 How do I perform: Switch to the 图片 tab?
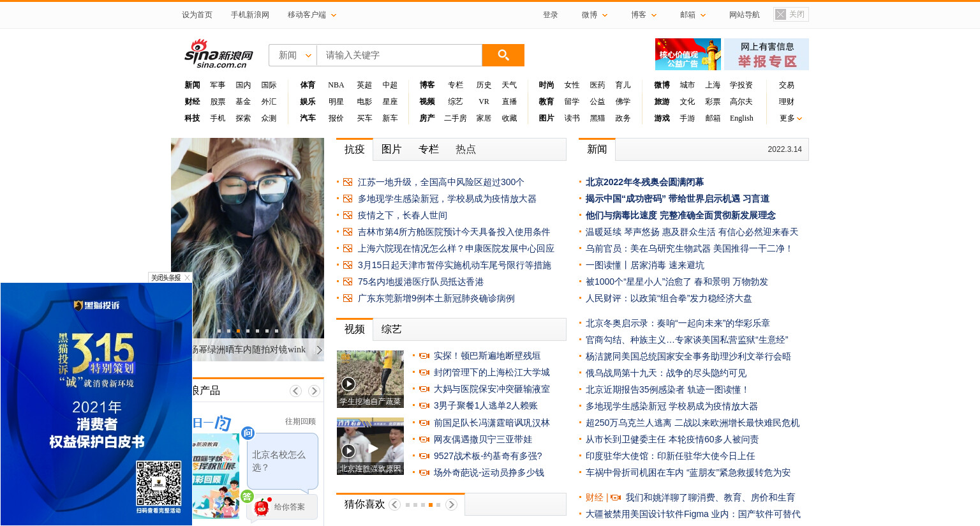[x=392, y=149]
